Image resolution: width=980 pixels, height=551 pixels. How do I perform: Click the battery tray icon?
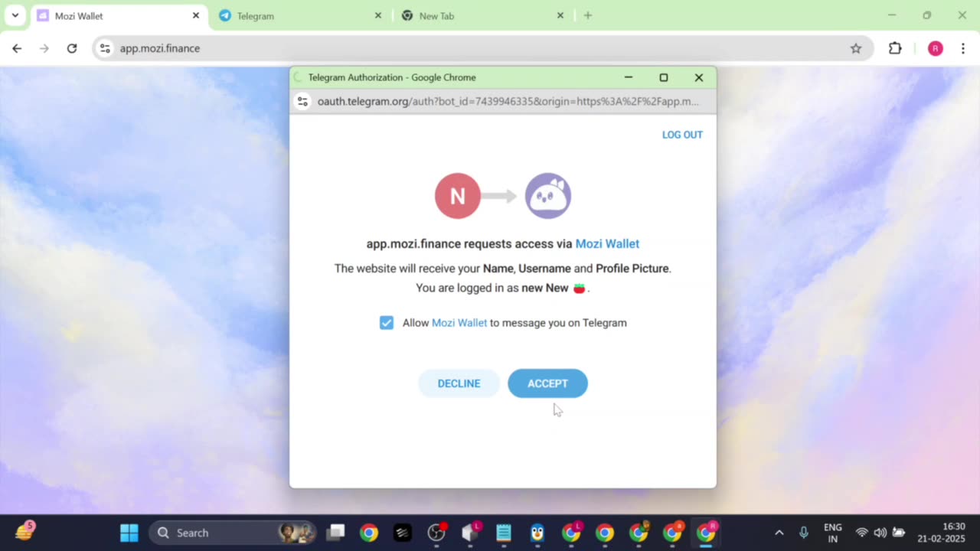point(899,533)
